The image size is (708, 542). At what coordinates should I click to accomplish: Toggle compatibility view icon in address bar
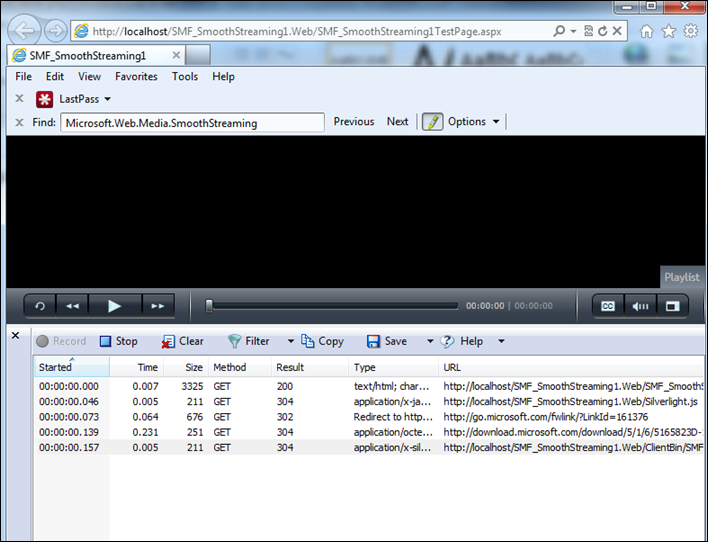[588, 31]
